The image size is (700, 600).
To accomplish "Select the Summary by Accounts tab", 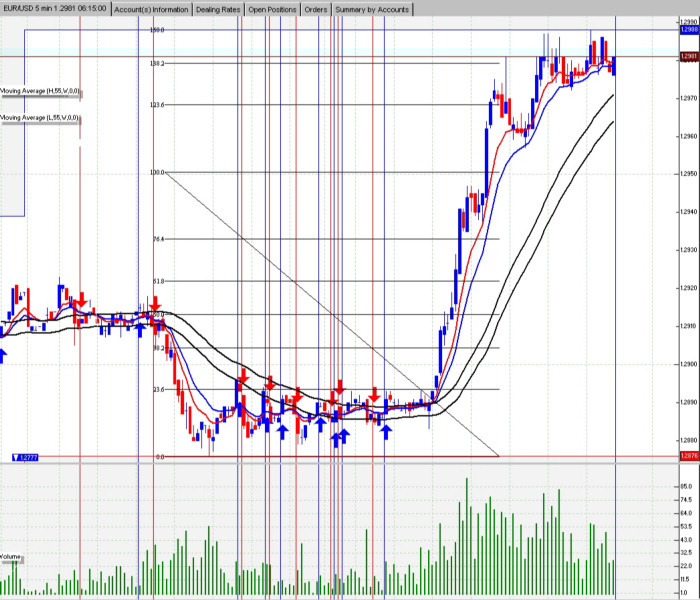I will click(372, 9).
